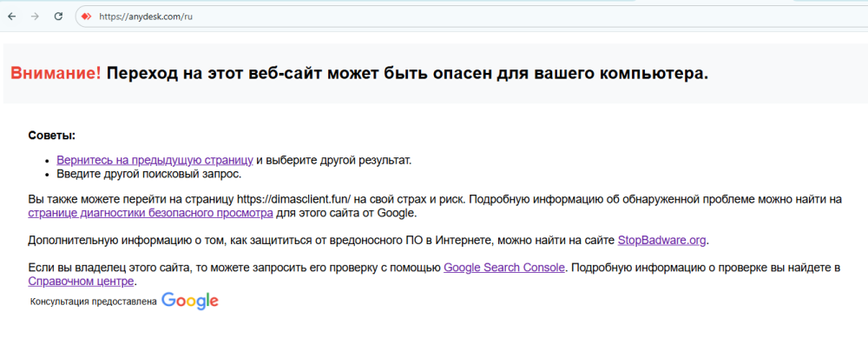Open the Google Search Console link
The image size is (868, 345).
[x=504, y=268]
